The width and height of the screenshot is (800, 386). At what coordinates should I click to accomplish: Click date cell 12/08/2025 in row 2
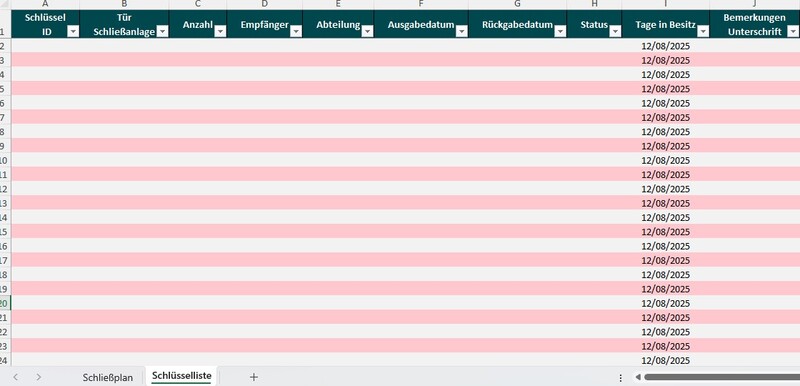(x=665, y=46)
